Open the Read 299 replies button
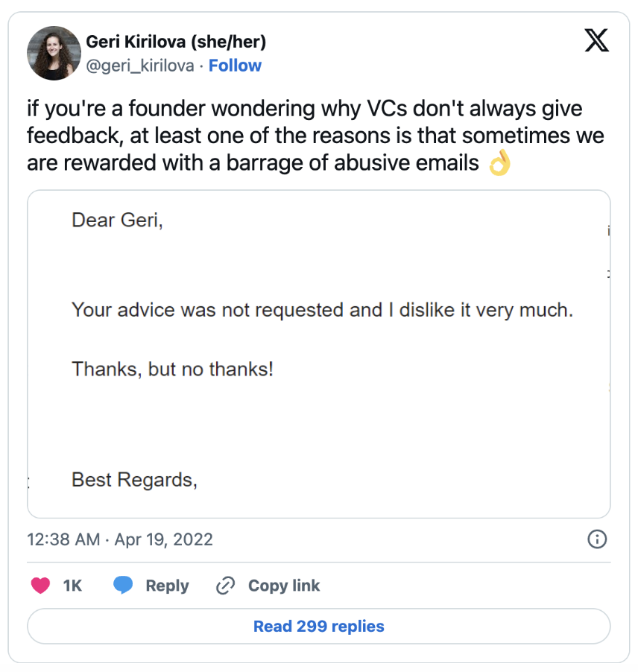 (318, 626)
